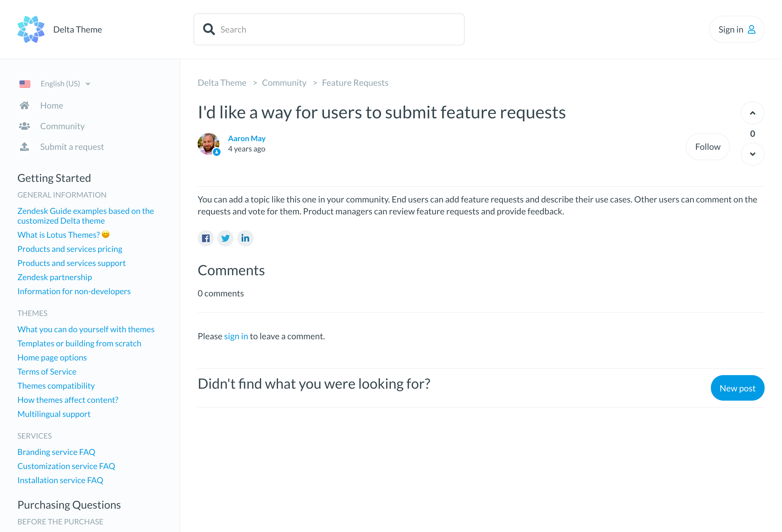Downvote the post with the down arrow
782x532 pixels.
pyautogui.click(x=752, y=154)
